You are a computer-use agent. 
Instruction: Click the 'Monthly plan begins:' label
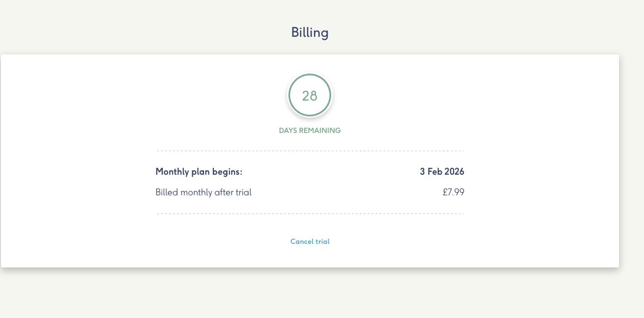tap(199, 172)
